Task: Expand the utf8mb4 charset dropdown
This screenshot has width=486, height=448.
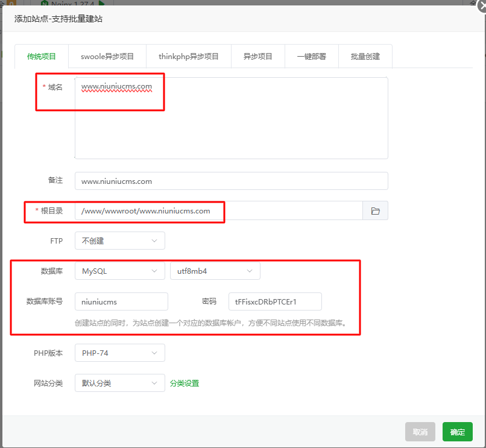Action: pyautogui.click(x=215, y=271)
